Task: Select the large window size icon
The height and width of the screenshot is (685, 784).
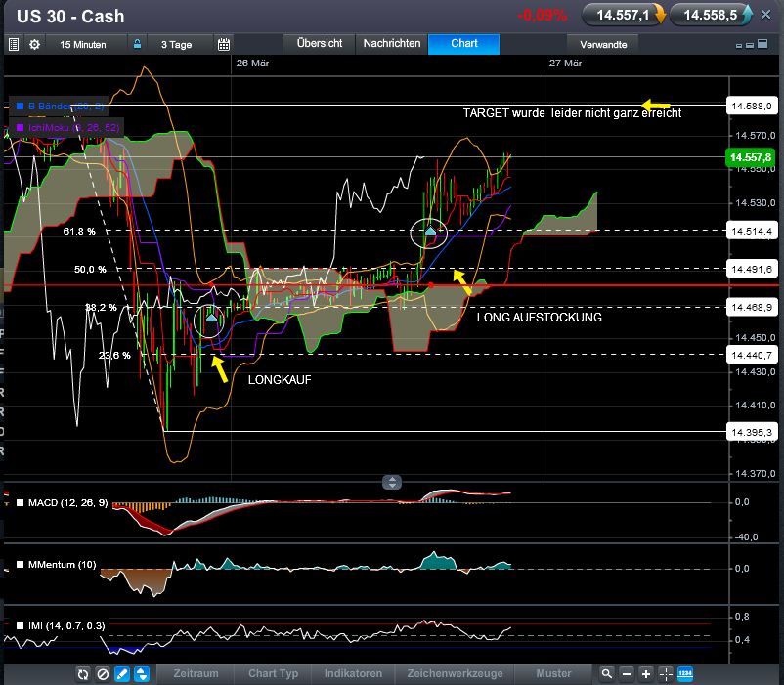Action: tap(762, 44)
